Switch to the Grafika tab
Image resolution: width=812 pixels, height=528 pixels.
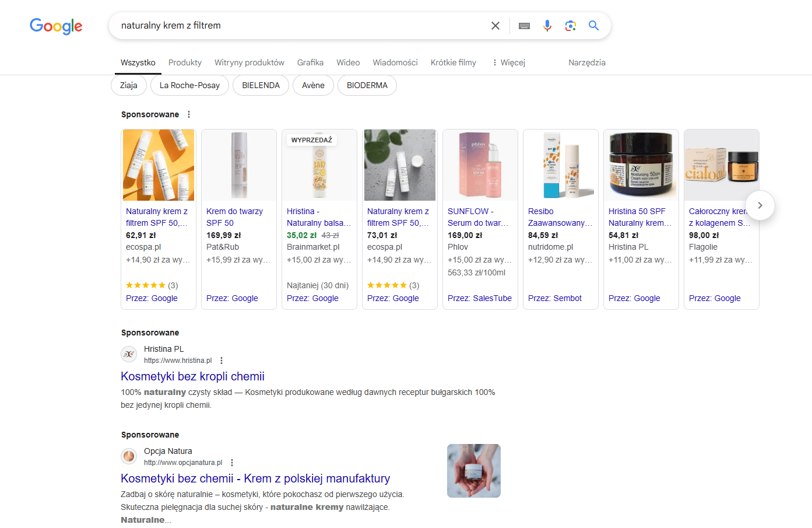coord(310,62)
